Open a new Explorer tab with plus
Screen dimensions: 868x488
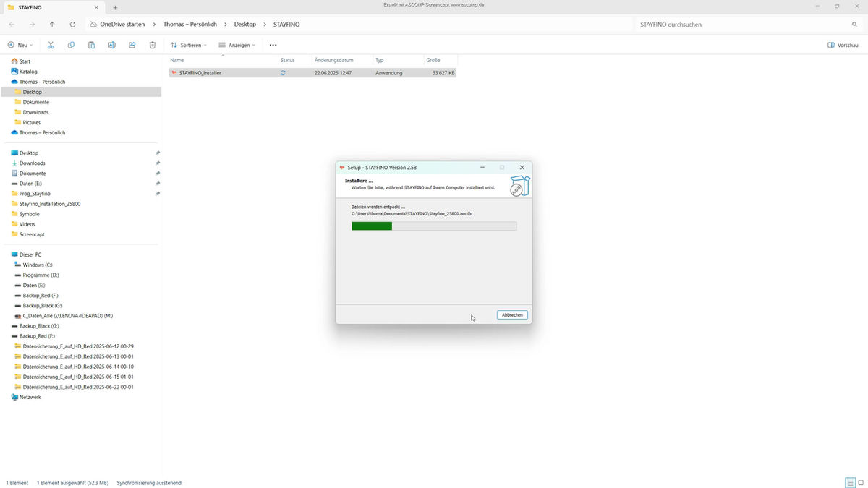click(114, 7)
